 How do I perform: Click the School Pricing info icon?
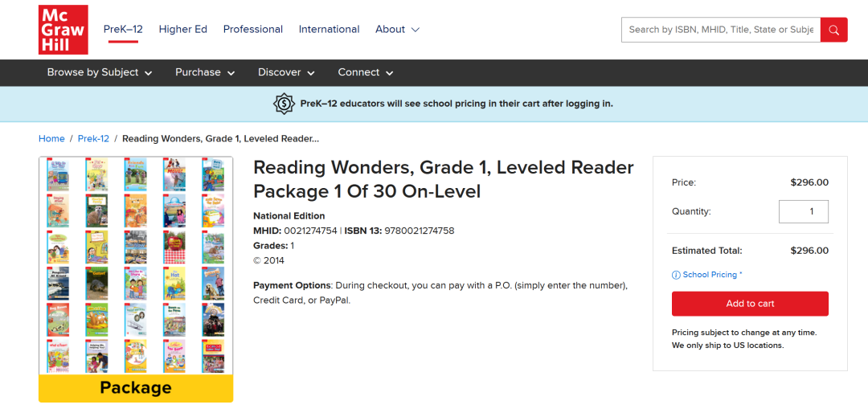[x=676, y=275]
